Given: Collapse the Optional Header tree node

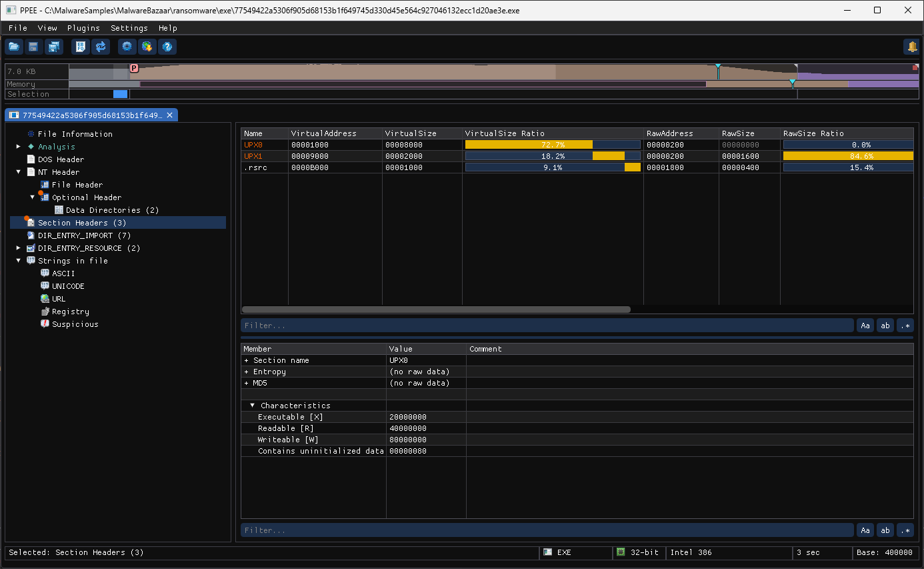Looking at the screenshot, I should (32, 197).
